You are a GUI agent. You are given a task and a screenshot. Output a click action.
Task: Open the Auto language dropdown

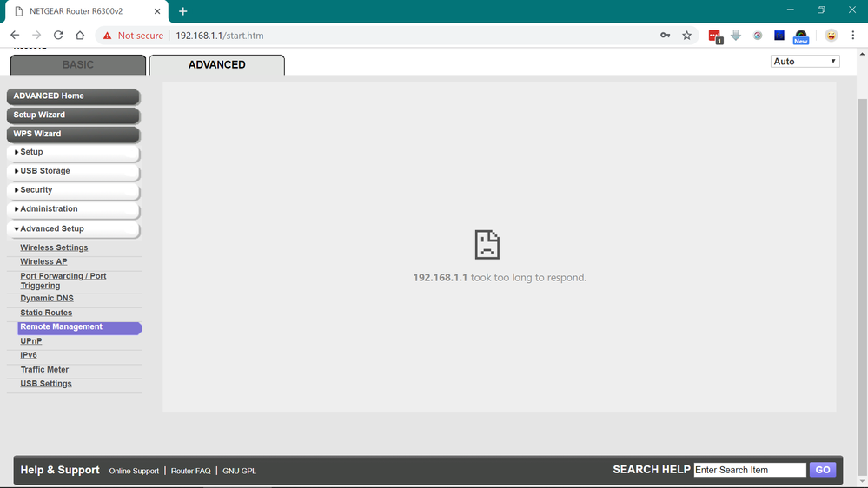[805, 62]
